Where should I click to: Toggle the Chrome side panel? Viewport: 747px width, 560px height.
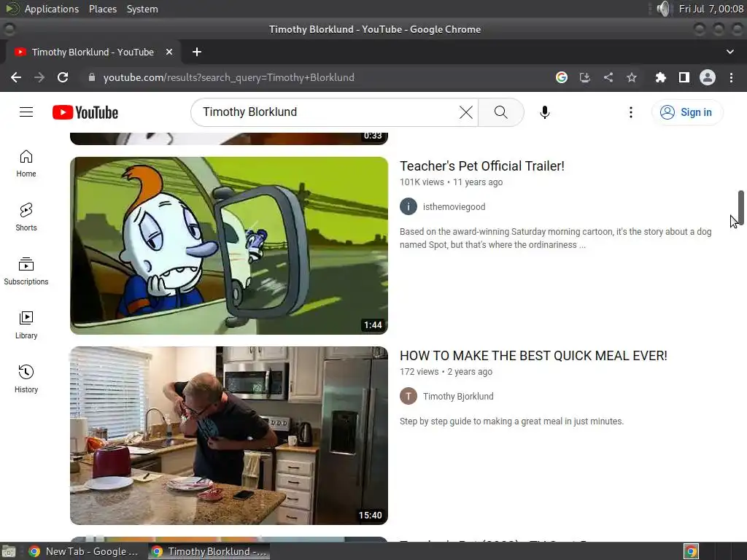pos(684,77)
